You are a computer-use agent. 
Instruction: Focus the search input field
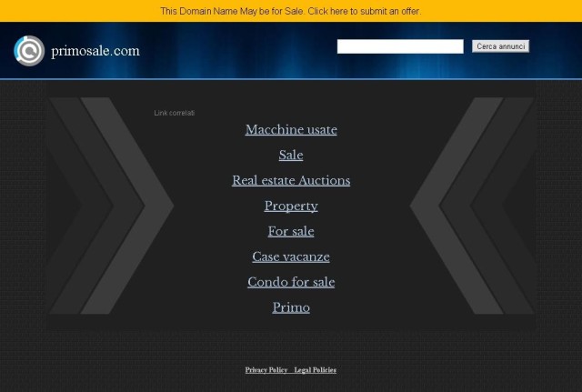tap(400, 46)
